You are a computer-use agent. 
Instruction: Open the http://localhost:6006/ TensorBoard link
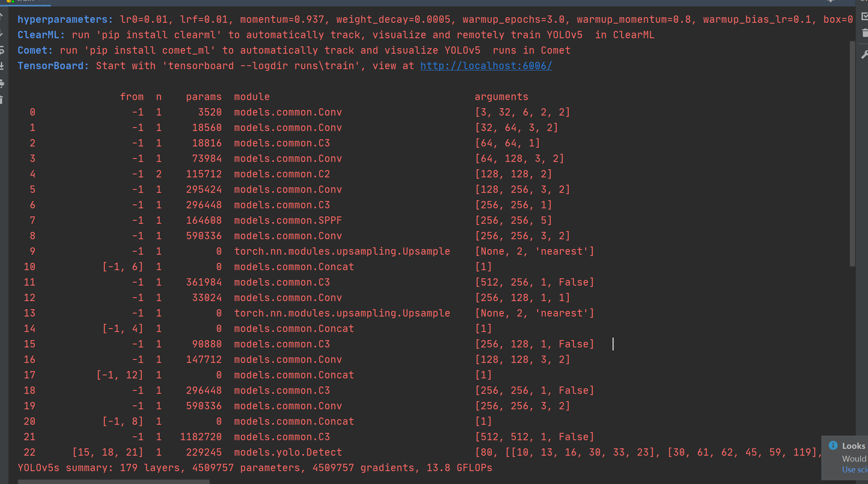[x=486, y=66]
